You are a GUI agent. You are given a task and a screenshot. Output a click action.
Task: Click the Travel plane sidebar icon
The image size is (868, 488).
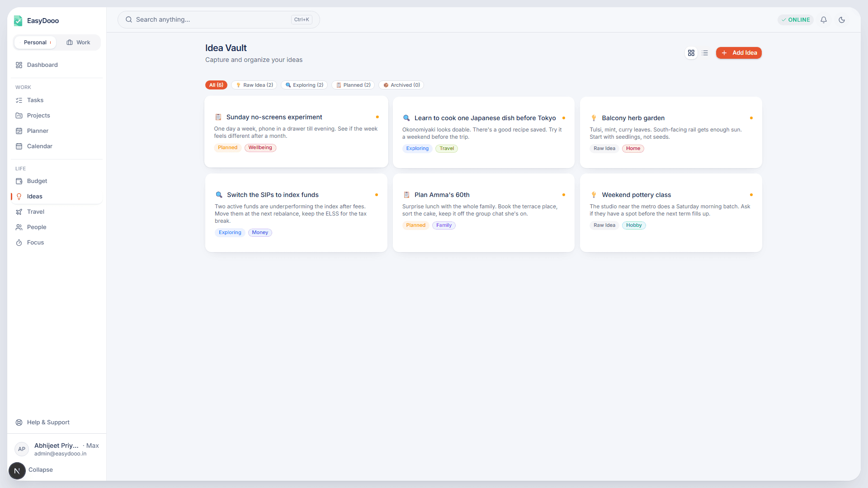click(x=19, y=212)
